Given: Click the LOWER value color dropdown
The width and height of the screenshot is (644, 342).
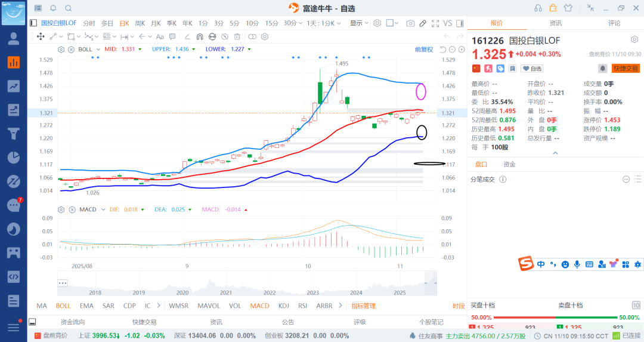Looking at the screenshot, I should point(249,50).
